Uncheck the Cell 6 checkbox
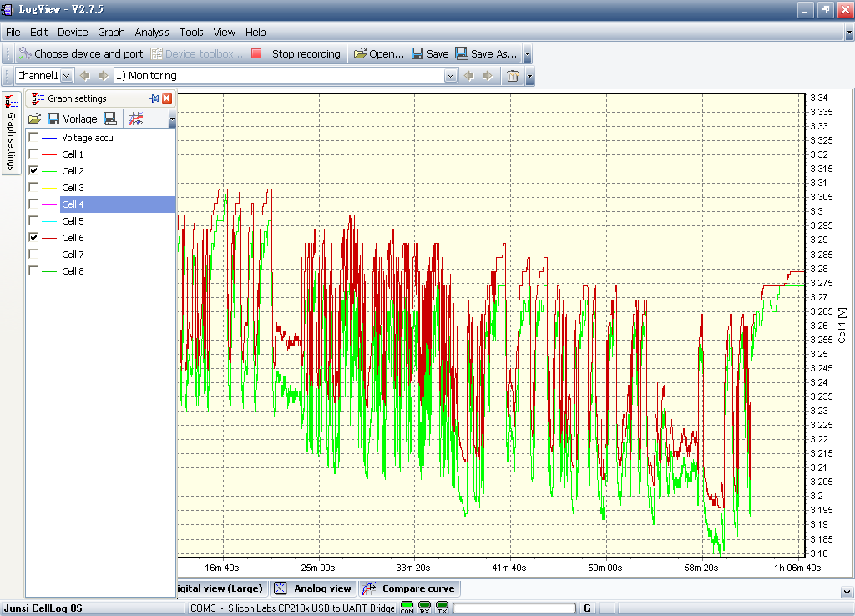The width and height of the screenshot is (855, 616). coord(33,238)
